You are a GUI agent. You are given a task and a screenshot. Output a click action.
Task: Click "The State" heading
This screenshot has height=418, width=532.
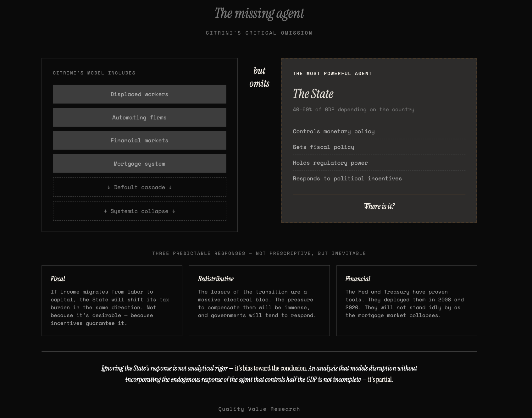(313, 94)
